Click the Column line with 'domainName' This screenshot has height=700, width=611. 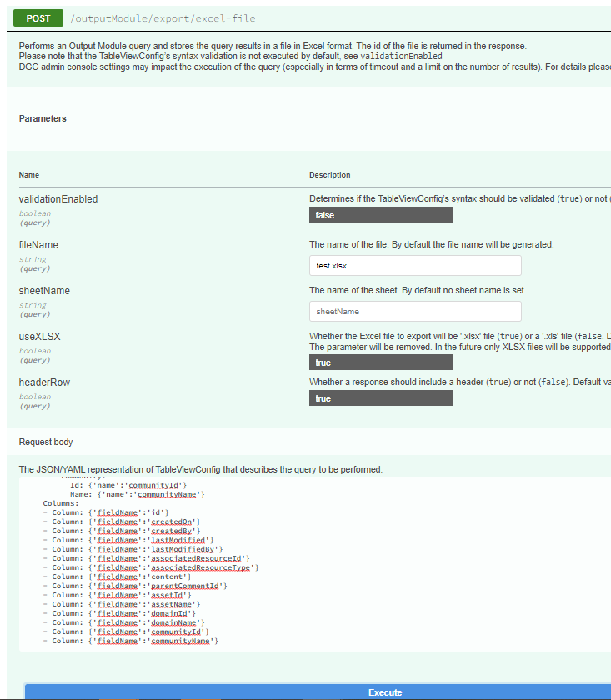click(123, 622)
